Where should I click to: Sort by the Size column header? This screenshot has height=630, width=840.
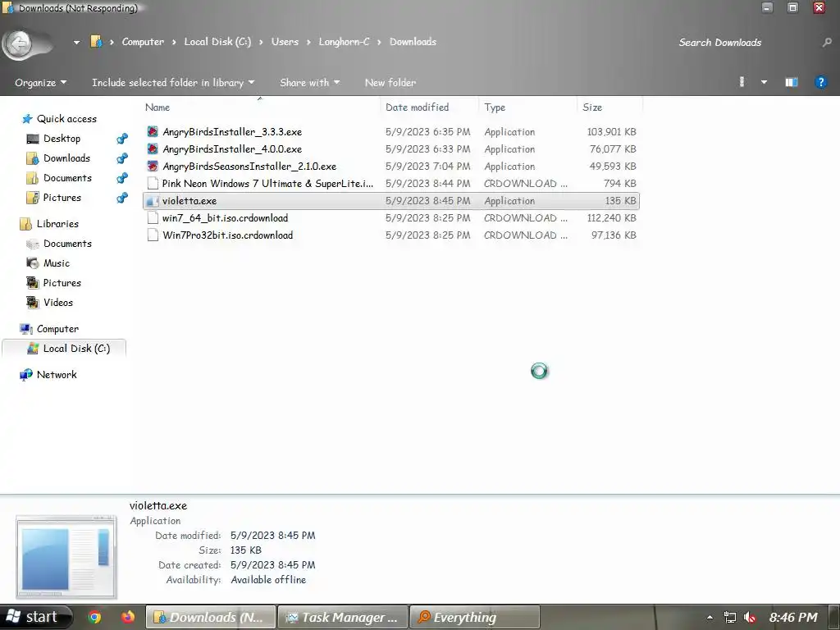[x=609, y=107]
